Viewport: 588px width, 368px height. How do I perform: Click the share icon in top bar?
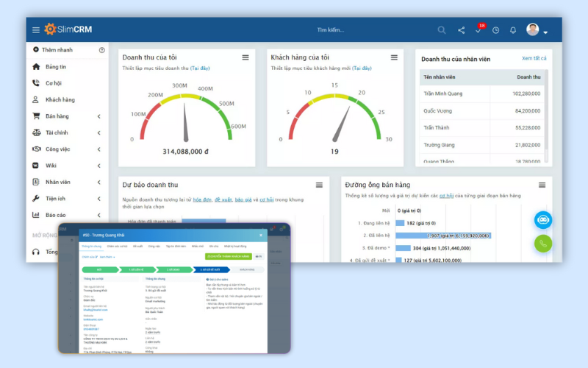(462, 30)
